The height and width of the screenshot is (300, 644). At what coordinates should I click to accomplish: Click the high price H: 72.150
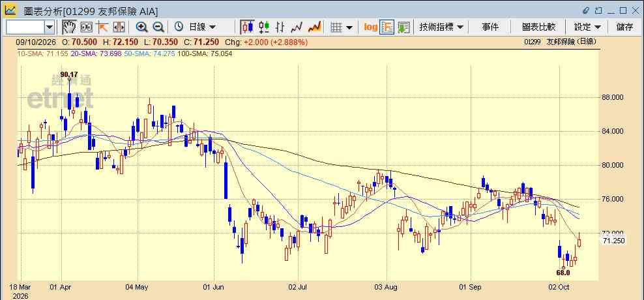coord(121,42)
